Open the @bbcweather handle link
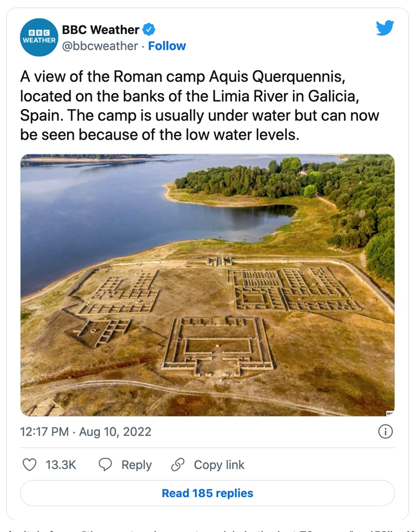 pos(99,46)
